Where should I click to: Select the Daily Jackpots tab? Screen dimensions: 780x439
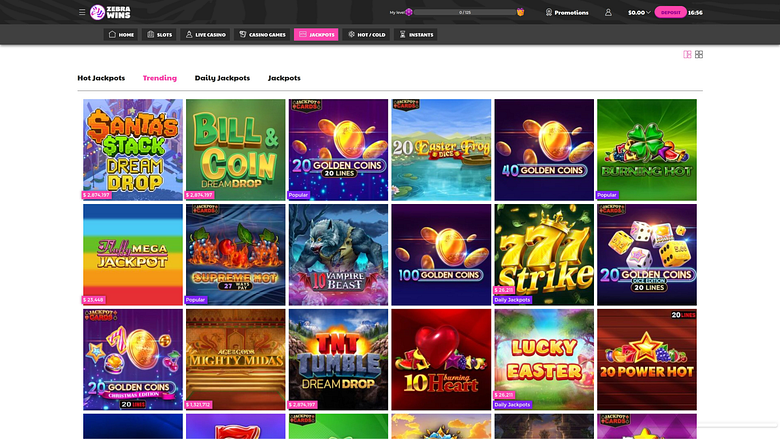(222, 78)
